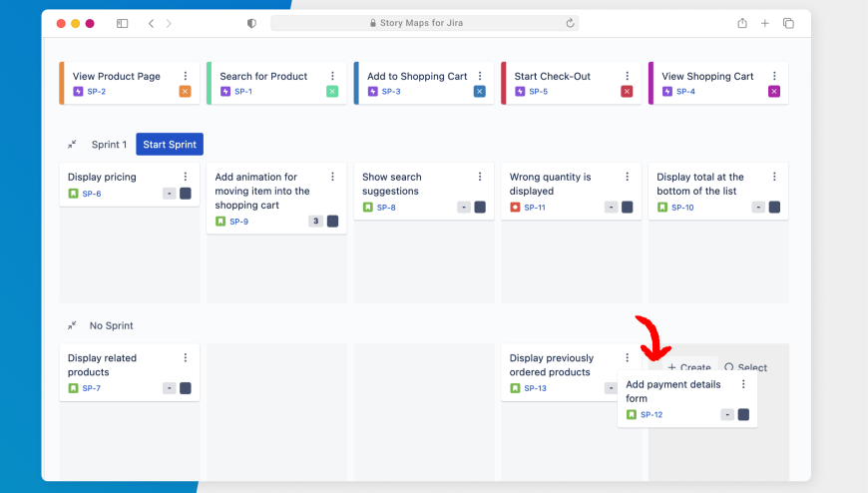The width and height of the screenshot is (868, 493).
Task: Open the three-dot menu on Search for Product
Action: 332,76
